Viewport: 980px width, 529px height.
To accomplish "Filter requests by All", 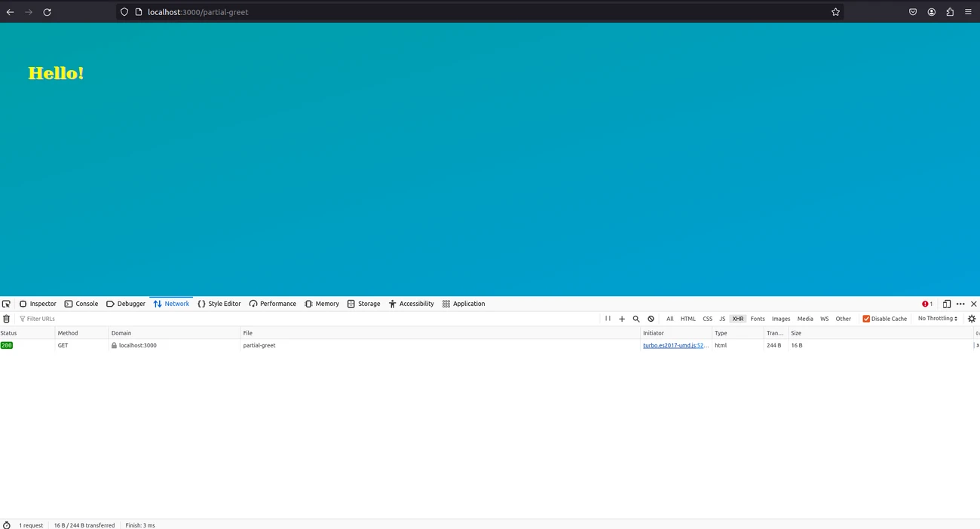I will 669,319.
